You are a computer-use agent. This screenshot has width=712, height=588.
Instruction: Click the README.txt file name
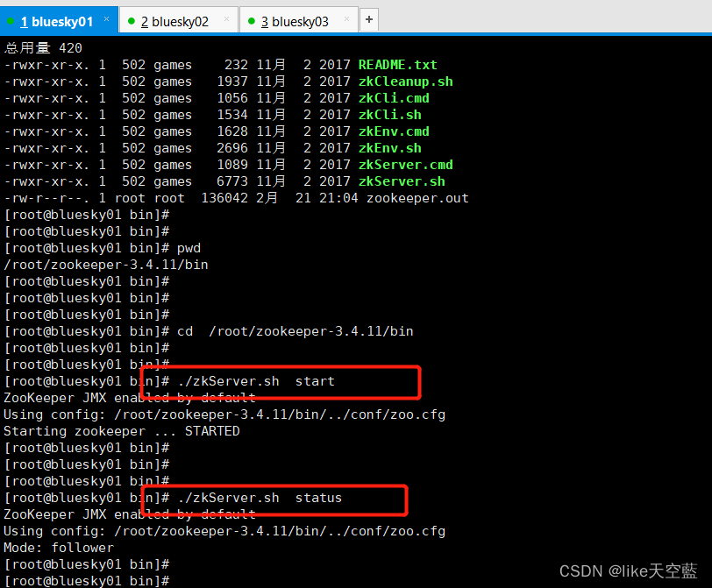(x=398, y=65)
